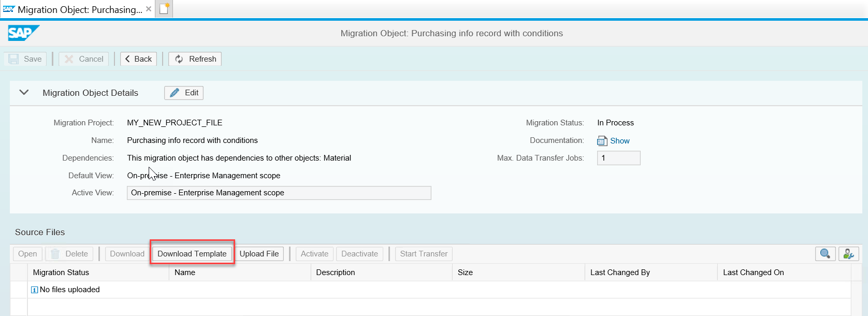Viewport: 868px width, 316px height.
Task: Edit the migration object details
Action: tap(184, 93)
